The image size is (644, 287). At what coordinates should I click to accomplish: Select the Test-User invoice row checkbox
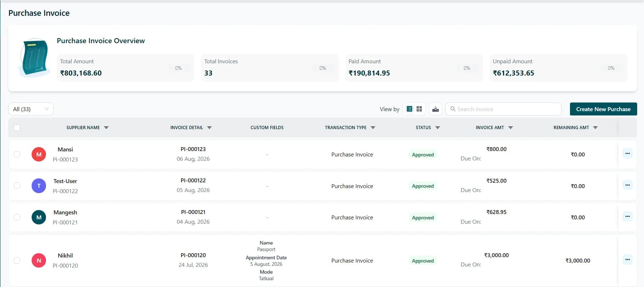click(x=17, y=186)
